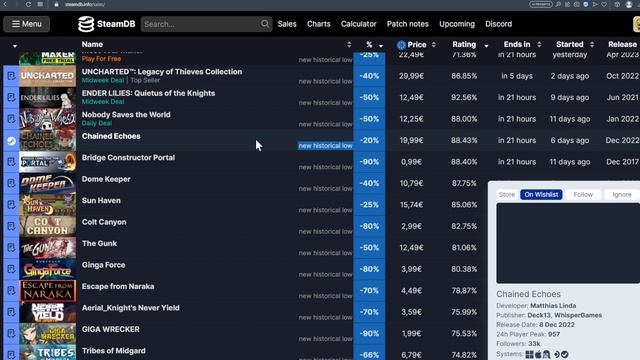Sort by the Ends in column
The image size is (640, 360).
[x=522, y=44]
